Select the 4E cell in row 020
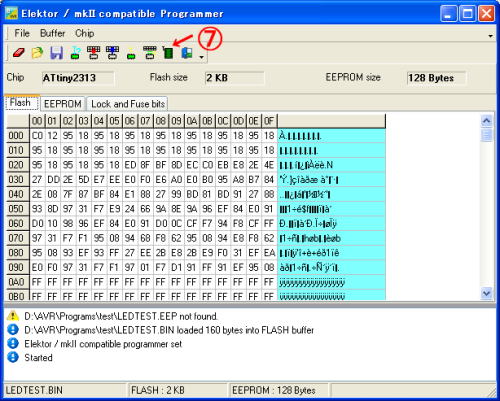The width and height of the screenshot is (500, 401). (x=269, y=165)
